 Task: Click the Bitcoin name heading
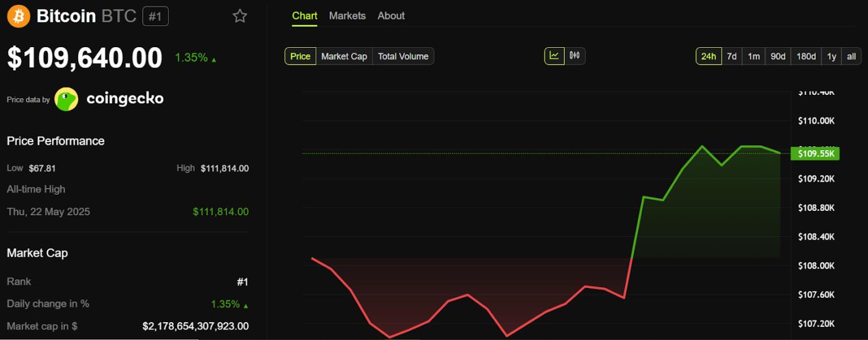(x=66, y=16)
